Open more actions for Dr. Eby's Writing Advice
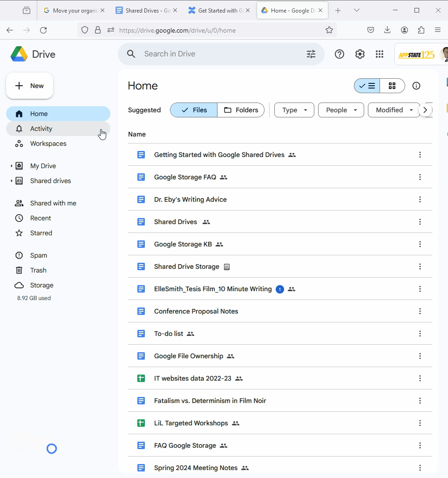The width and height of the screenshot is (448, 478). coord(420,199)
